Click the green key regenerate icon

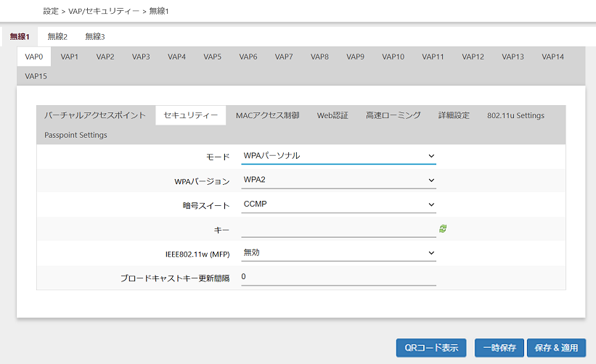point(443,228)
